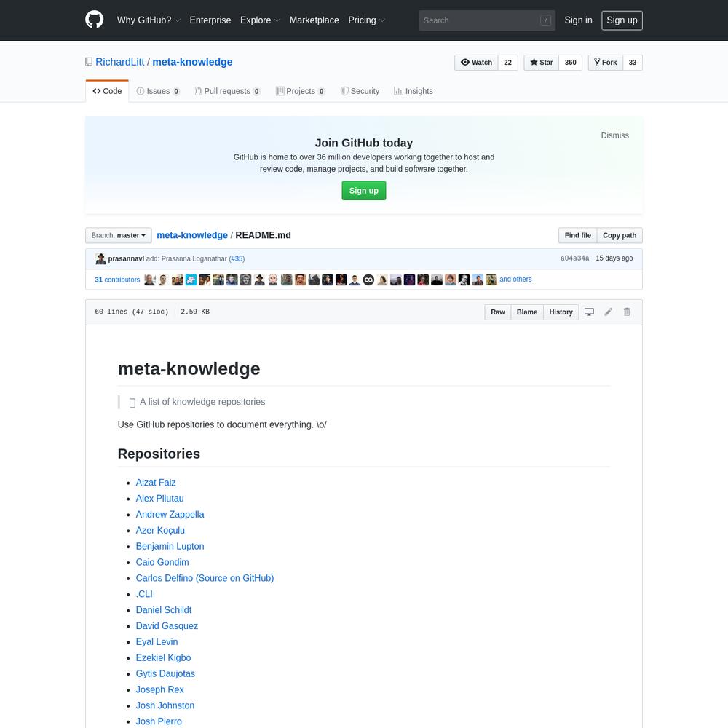
Task: Open the forks count 33
Action: click(x=633, y=62)
